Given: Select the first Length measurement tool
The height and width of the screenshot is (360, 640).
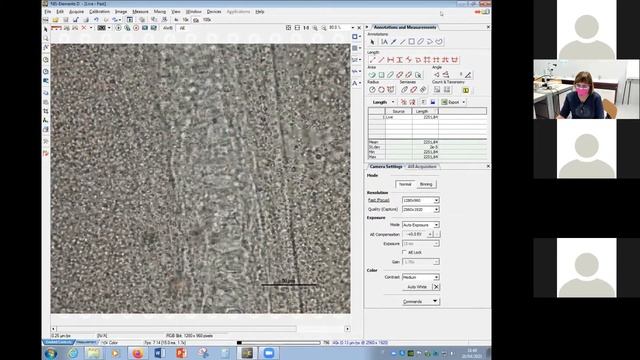Looking at the screenshot, I should [x=372, y=60].
